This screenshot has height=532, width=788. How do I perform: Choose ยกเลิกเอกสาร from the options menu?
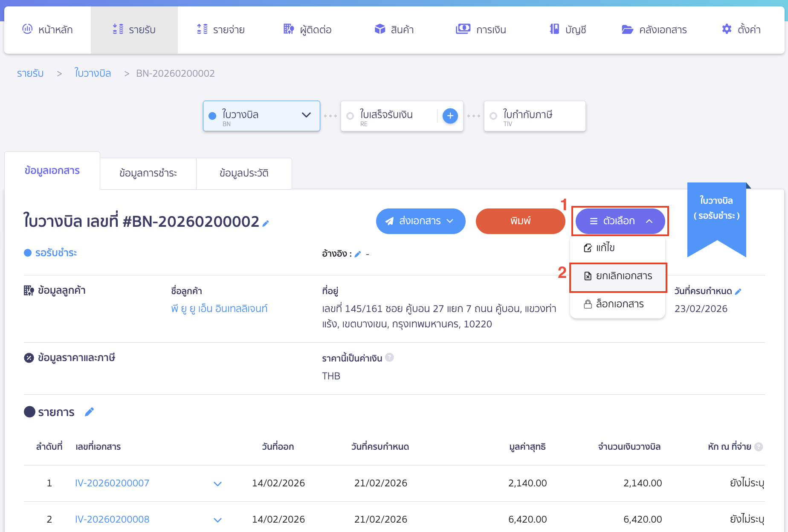[618, 276]
